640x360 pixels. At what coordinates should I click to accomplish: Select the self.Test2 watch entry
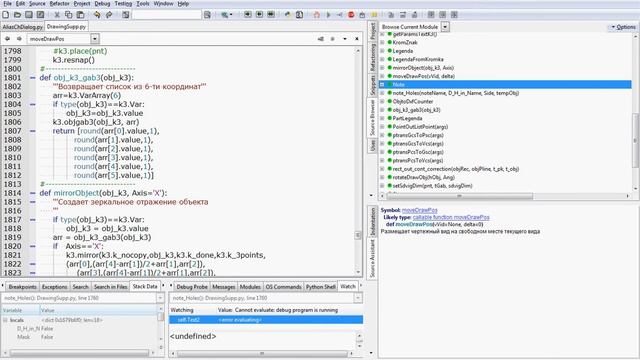tap(266, 320)
